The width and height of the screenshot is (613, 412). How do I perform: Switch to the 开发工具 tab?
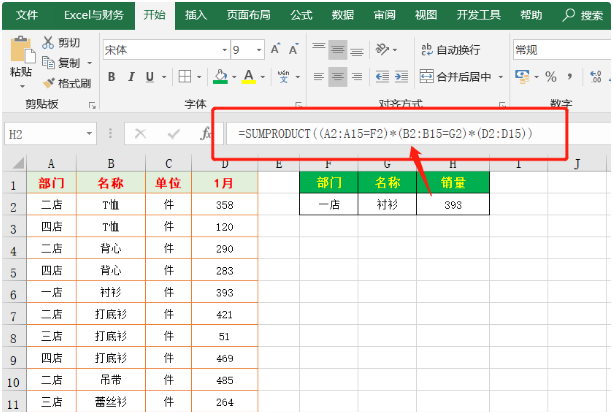point(479,15)
